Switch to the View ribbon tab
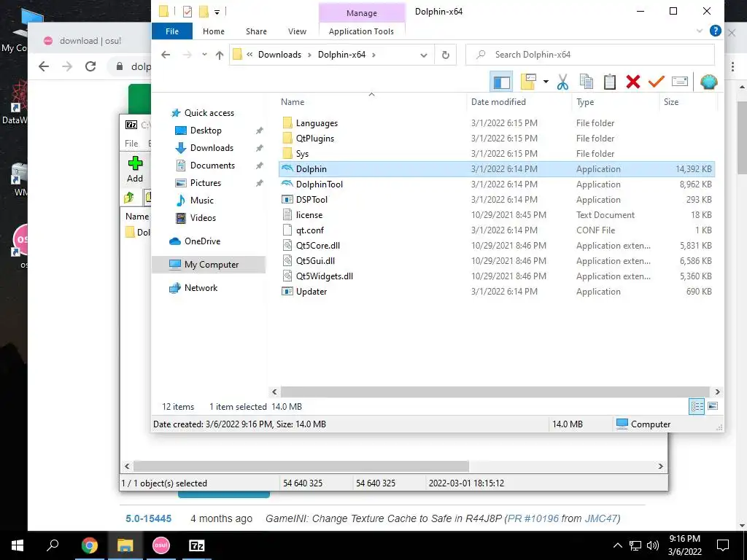The width and height of the screenshot is (747, 560). click(298, 31)
